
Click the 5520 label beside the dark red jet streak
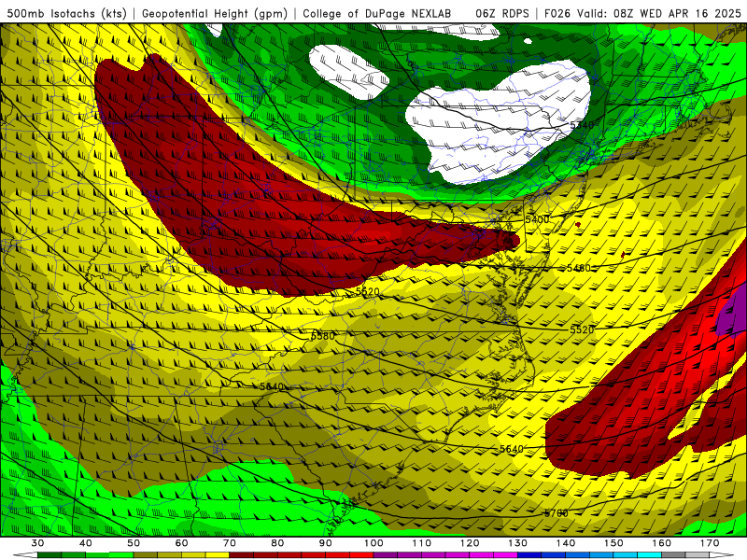pyautogui.click(x=368, y=291)
